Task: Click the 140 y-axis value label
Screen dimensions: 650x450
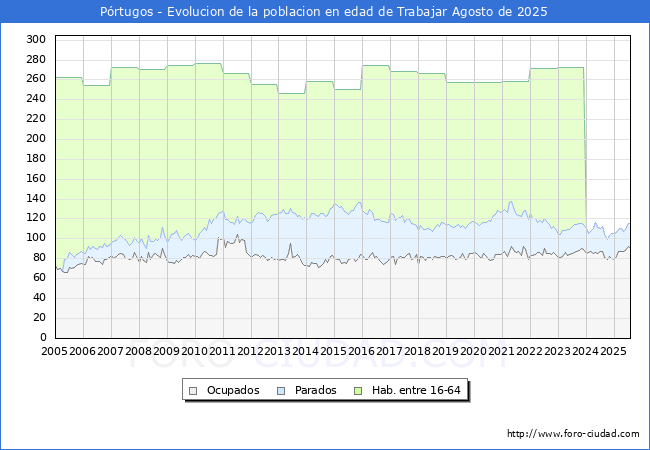Action: pos(36,198)
